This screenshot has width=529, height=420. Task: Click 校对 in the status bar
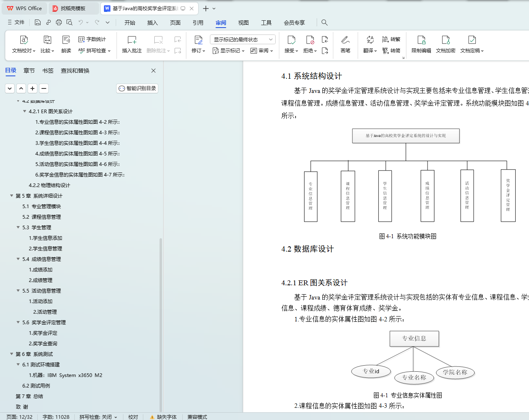click(x=133, y=417)
